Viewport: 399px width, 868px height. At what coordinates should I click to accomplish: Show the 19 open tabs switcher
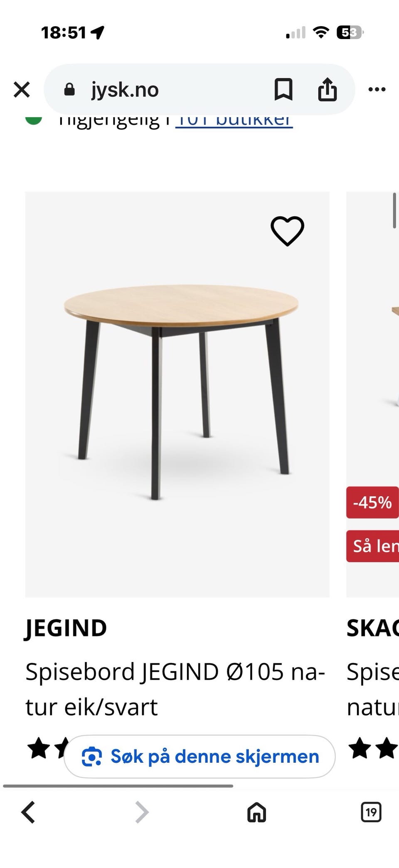point(371,812)
